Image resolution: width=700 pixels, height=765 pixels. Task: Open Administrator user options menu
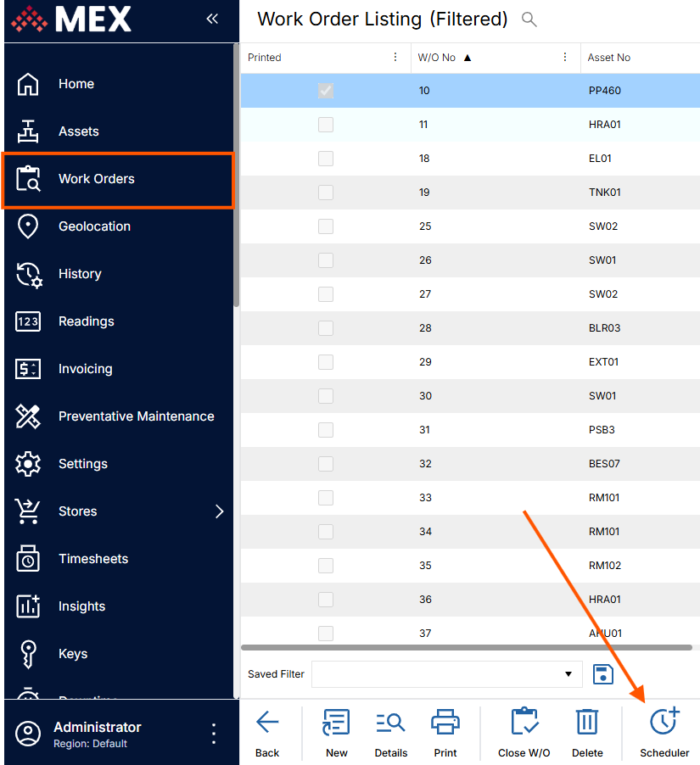click(x=214, y=734)
